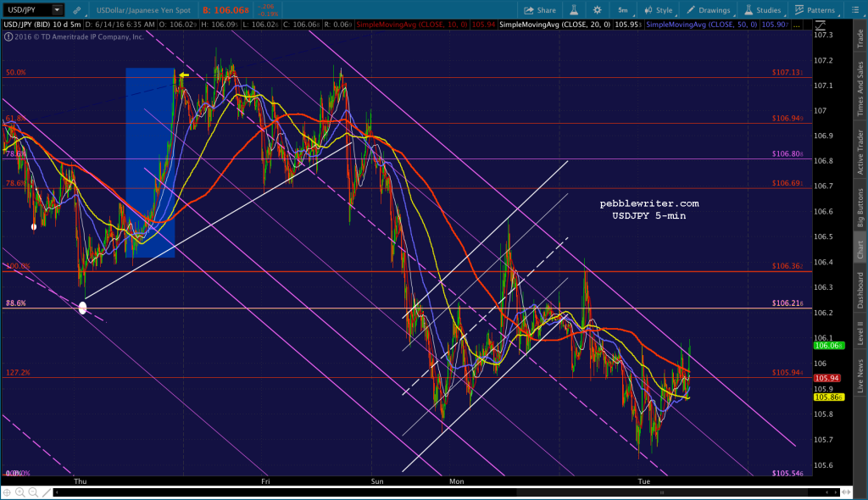The width and height of the screenshot is (868, 500).
Task: Click the scrollbar left arrow
Action: 57,492
